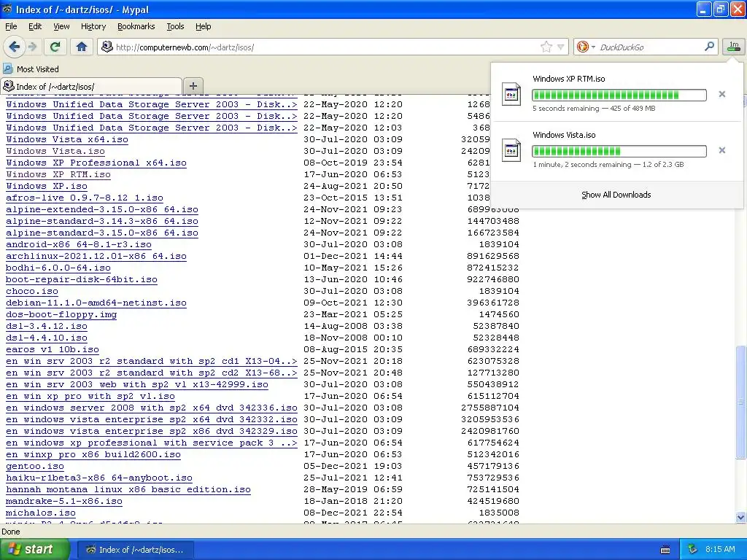Open dos-boot-floppy.img link
747x560 pixels.
click(61, 314)
